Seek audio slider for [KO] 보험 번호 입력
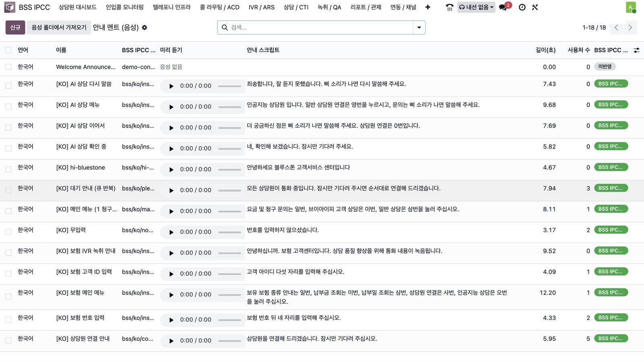Screen dimensions: 644x362 point(230,320)
